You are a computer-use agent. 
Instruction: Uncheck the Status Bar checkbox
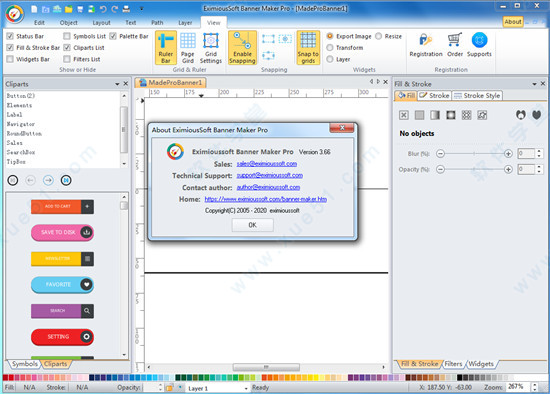click(10, 36)
